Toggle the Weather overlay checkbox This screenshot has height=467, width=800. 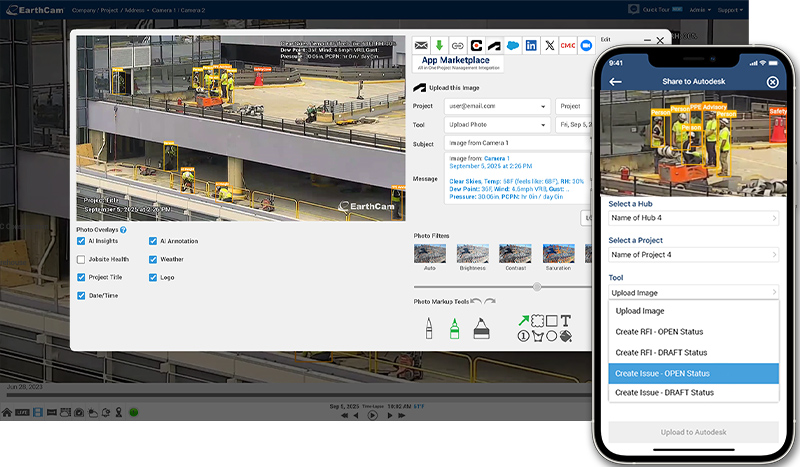[x=153, y=259]
